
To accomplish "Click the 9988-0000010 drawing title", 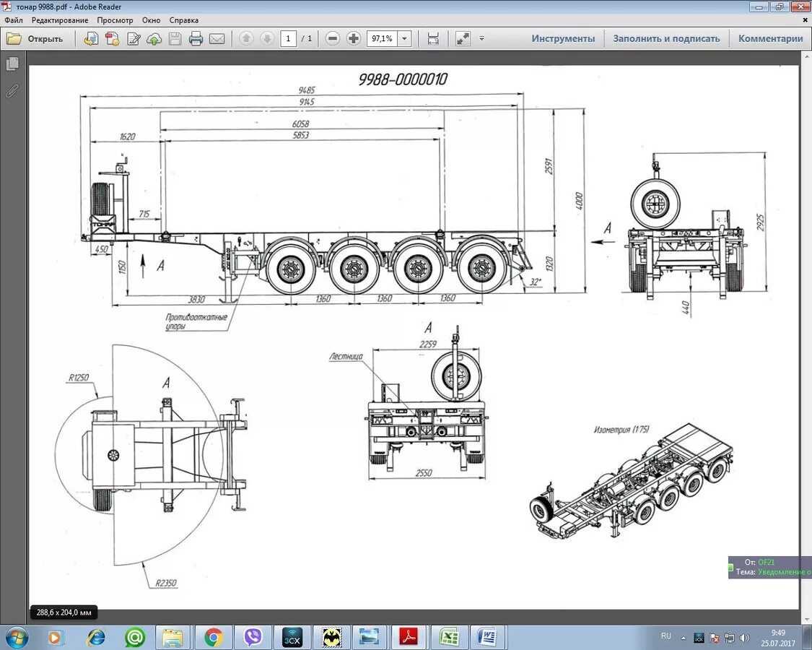I will point(402,79).
